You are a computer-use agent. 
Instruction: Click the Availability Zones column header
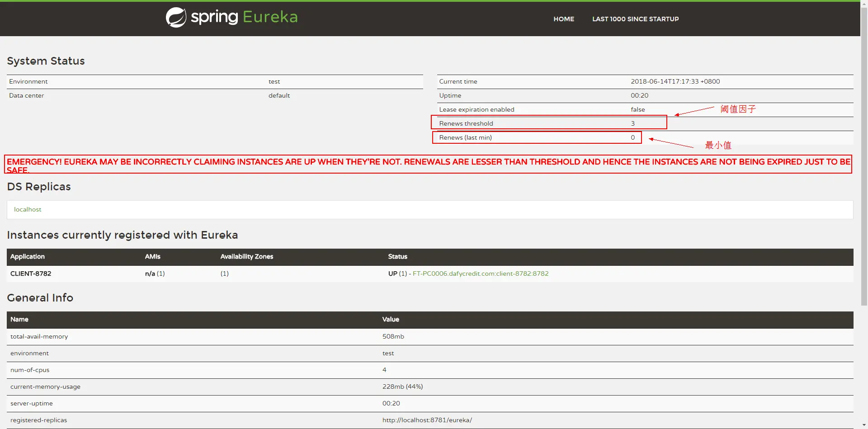pyautogui.click(x=247, y=256)
